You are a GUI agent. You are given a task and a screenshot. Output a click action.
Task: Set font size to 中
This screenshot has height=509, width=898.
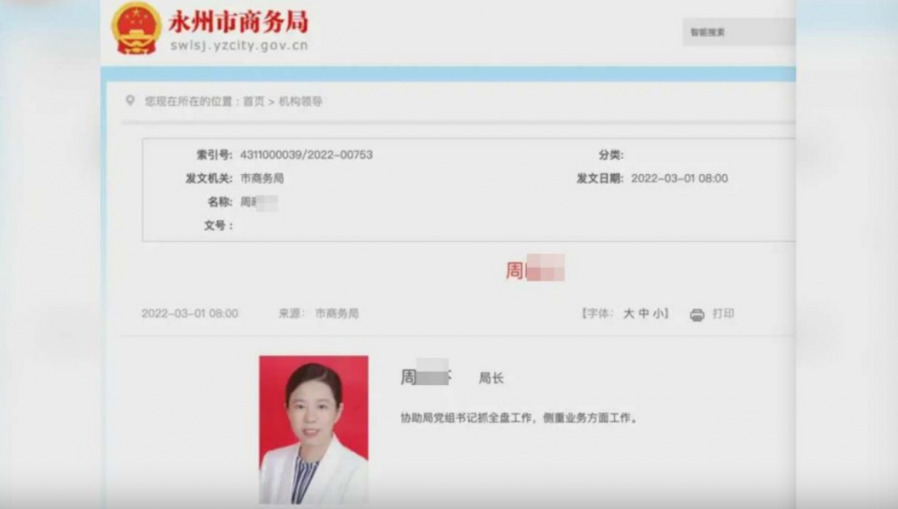click(x=644, y=314)
